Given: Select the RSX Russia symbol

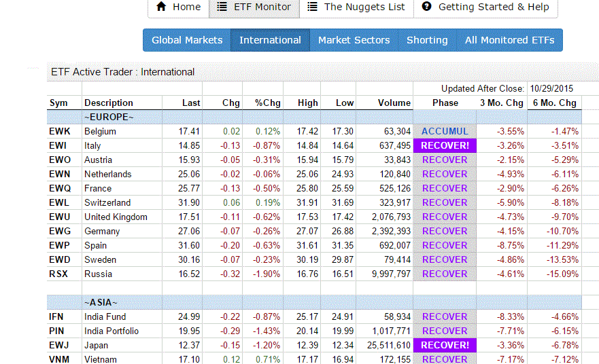Looking at the screenshot, I should 58,274.
